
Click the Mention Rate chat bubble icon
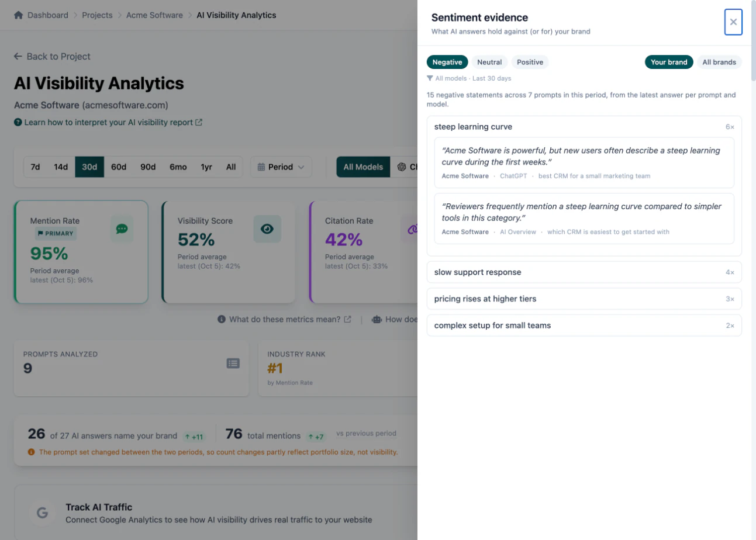122,229
